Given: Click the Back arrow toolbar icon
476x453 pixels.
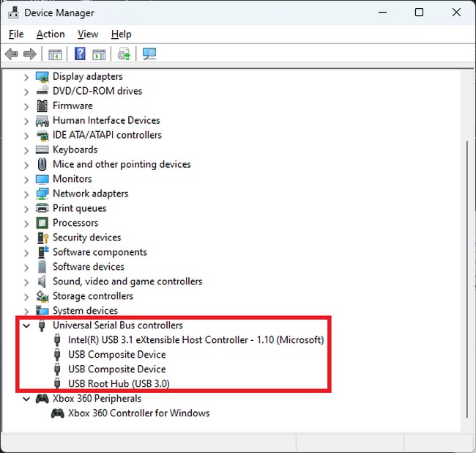Looking at the screenshot, I should (12, 54).
